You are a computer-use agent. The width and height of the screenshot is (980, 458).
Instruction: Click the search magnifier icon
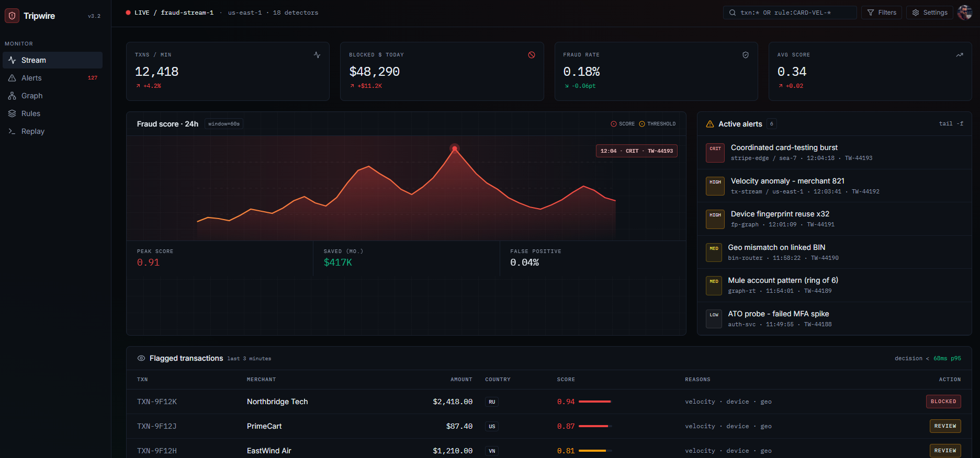(x=732, y=13)
